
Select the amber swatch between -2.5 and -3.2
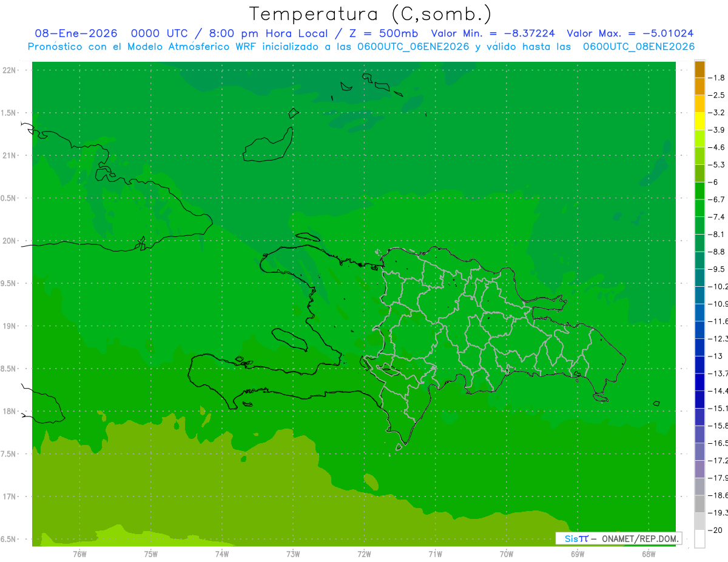tap(699, 104)
